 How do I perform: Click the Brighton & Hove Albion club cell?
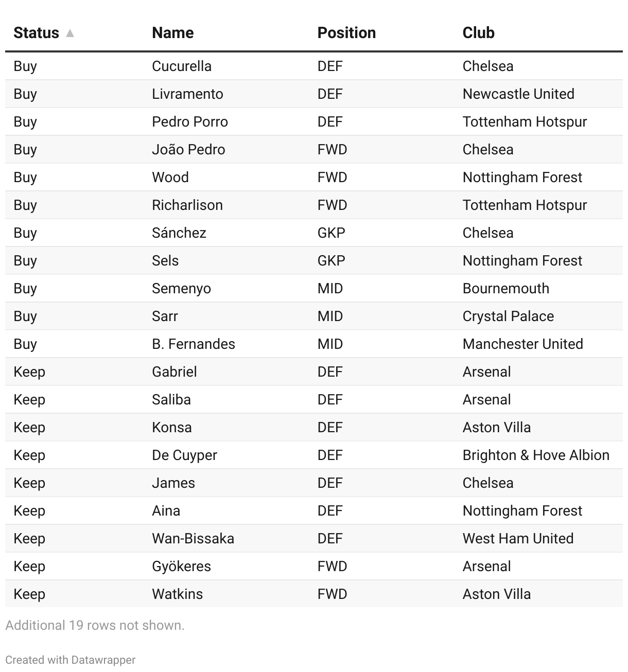pos(535,455)
